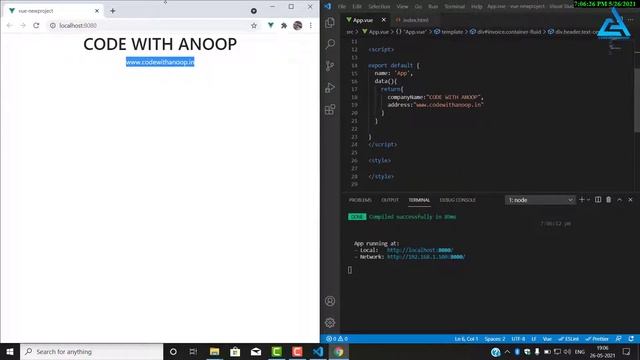Open a new Chrome tab

[113, 11]
